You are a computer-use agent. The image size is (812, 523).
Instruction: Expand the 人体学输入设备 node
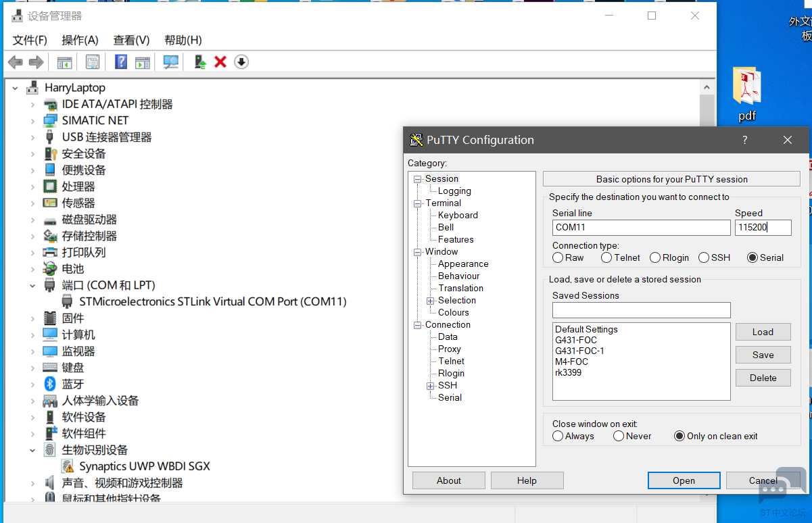point(32,401)
